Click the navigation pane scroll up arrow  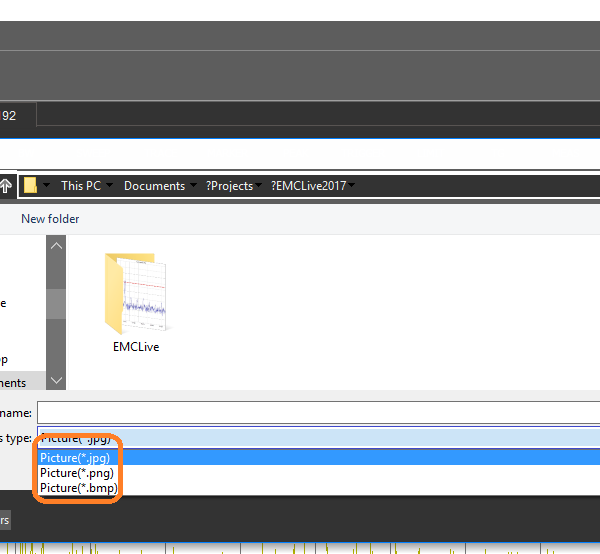tap(56, 246)
